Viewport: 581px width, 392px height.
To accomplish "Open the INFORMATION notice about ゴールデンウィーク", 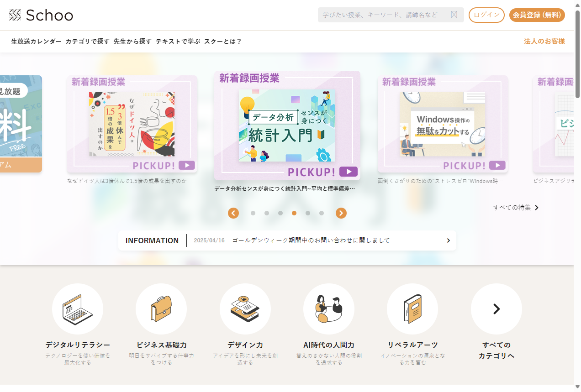I will pyautogui.click(x=311, y=240).
